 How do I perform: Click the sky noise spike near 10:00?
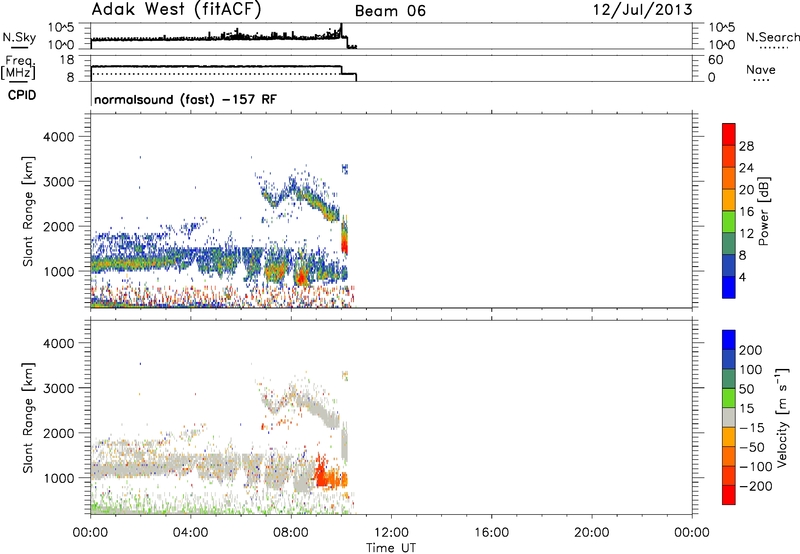[341, 29]
